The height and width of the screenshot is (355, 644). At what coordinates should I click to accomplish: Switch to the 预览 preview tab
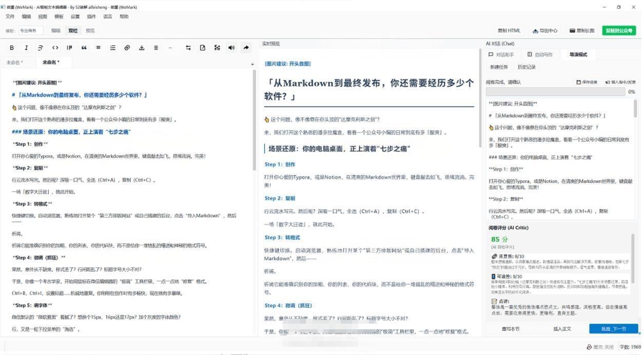[x=90, y=31]
